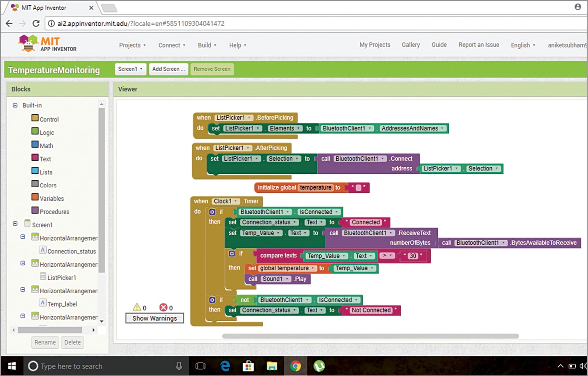Open Microsoft Edge from the taskbar

(225, 366)
